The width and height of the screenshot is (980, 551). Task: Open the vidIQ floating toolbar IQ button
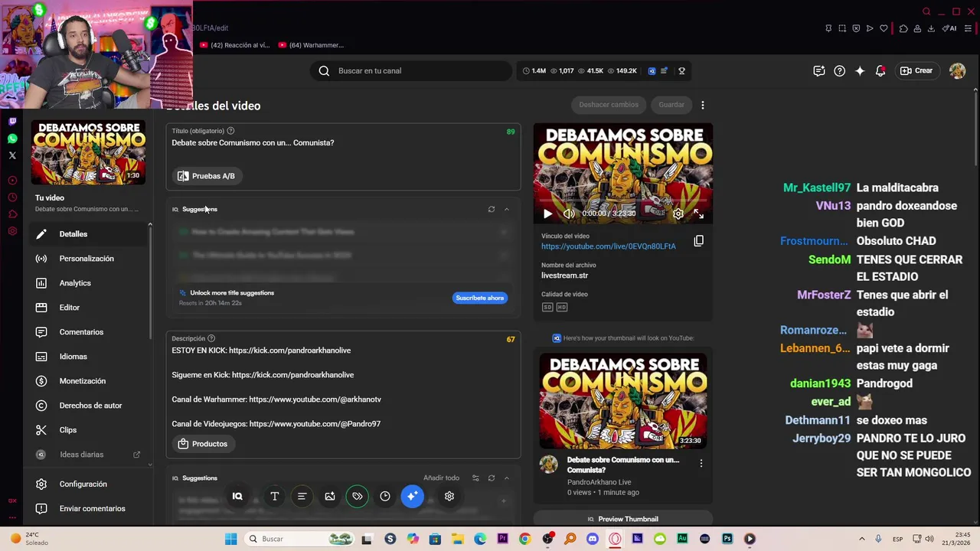(x=237, y=496)
